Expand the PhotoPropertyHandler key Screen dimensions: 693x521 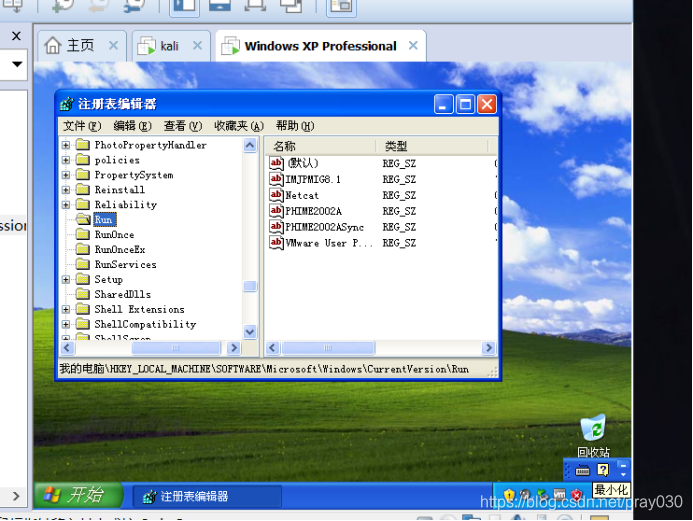(66, 145)
